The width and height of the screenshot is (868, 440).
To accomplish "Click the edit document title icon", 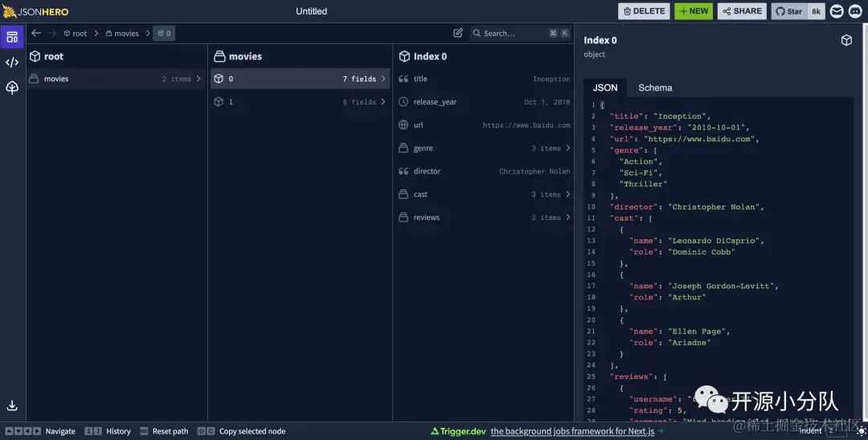I will click(x=458, y=33).
